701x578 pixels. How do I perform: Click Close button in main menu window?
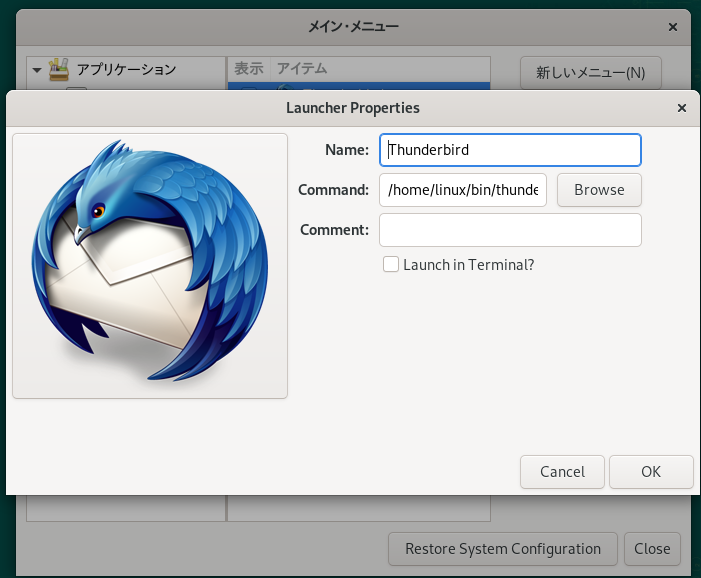(x=652, y=548)
